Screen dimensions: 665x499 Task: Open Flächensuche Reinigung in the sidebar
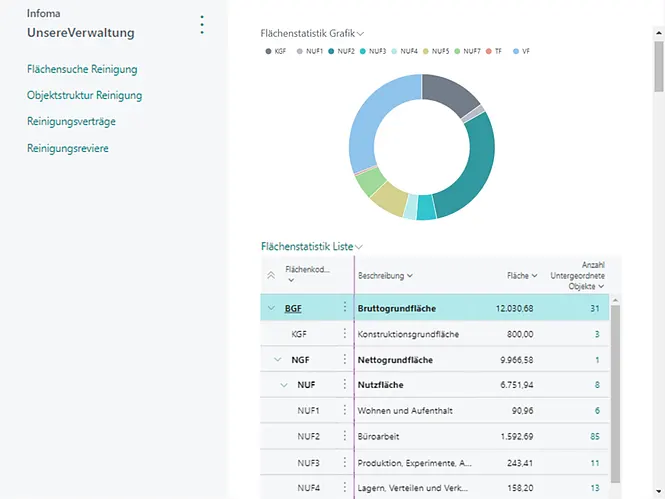[x=82, y=69]
